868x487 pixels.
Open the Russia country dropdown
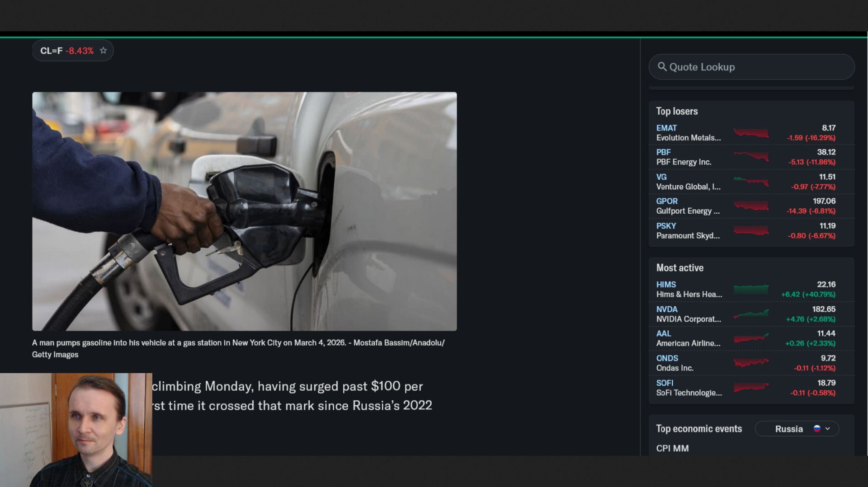797,429
